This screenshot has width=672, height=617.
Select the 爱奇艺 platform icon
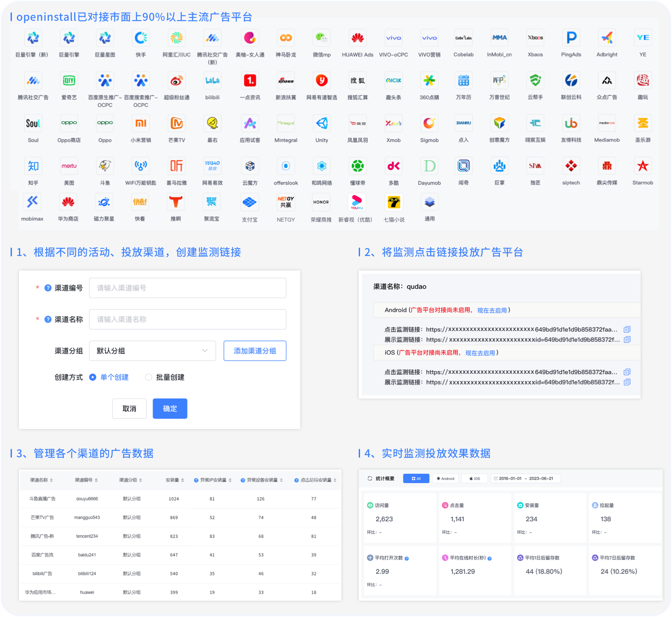69,81
